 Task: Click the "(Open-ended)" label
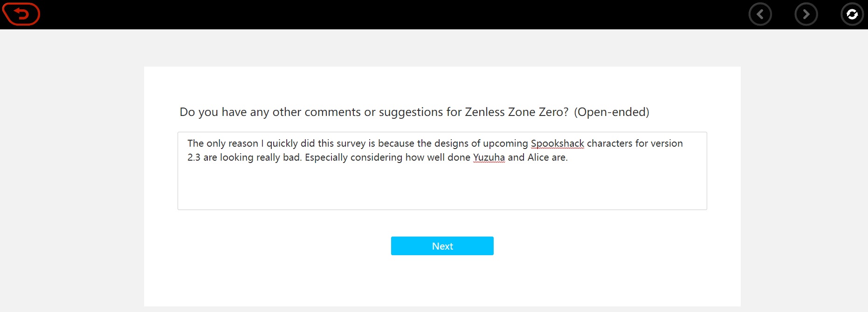pos(611,112)
